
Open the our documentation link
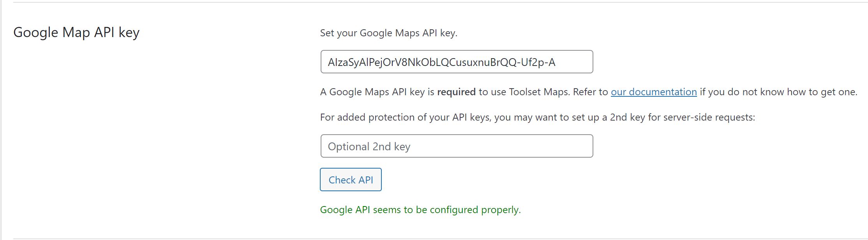tap(654, 92)
